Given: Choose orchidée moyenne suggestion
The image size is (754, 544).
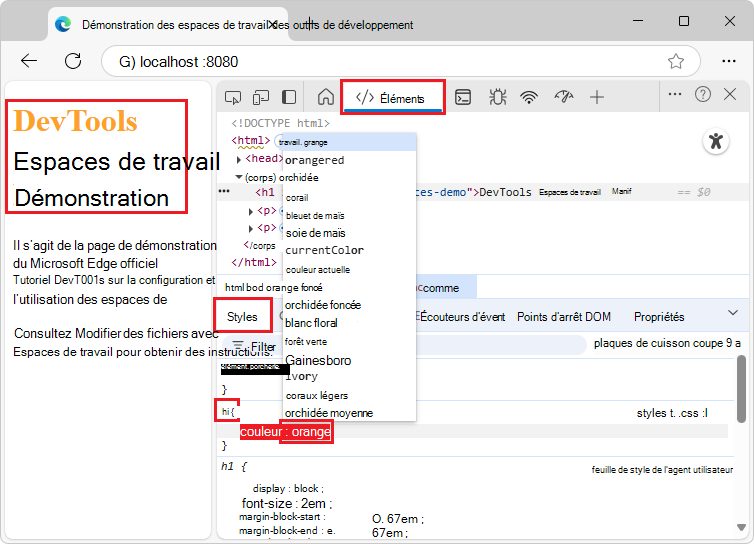Looking at the screenshot, I should [349, 413].
